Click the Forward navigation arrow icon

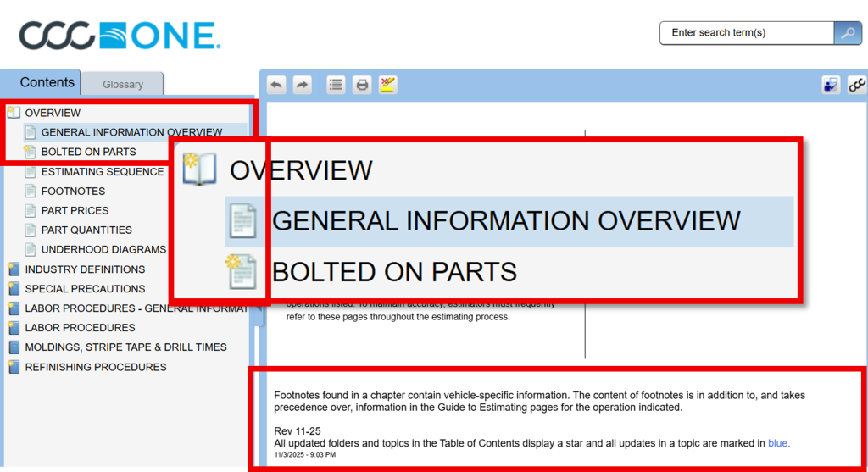(303, 85)
